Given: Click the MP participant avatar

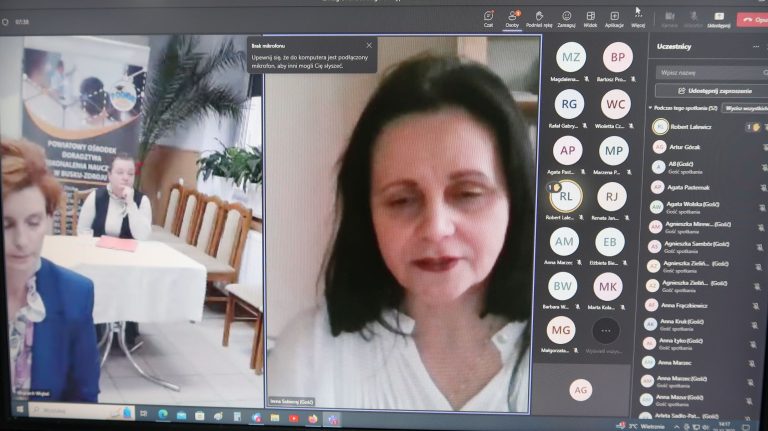Looking at the screenshot, I should click(613, 150).
